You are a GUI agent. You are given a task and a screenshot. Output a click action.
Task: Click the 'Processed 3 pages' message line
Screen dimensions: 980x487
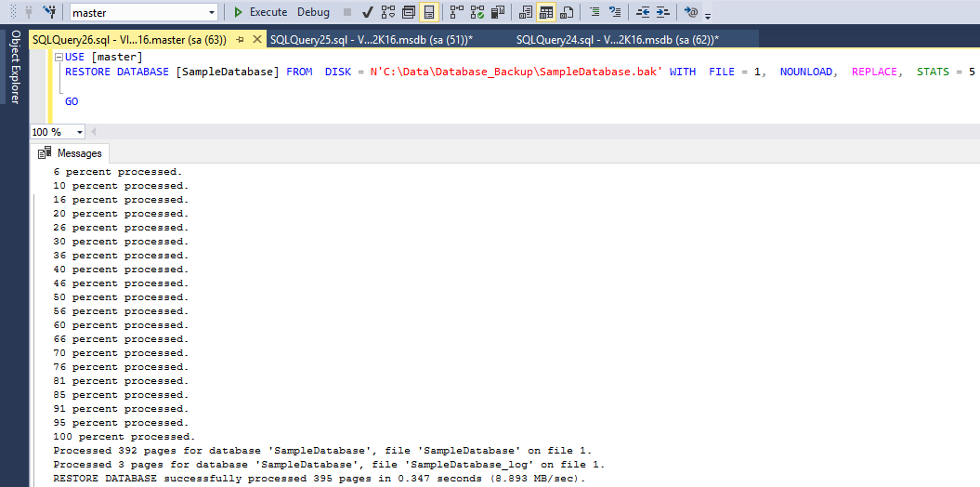(x=330, y=465)
